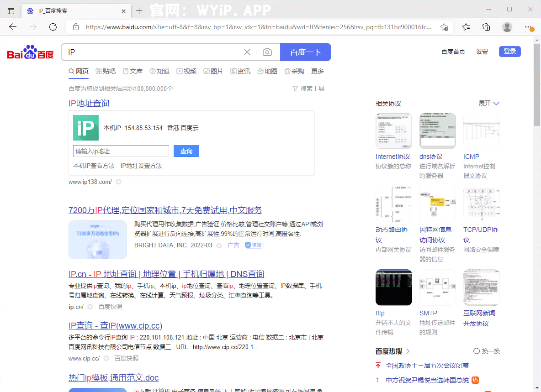Image resolution: width=541 pixels, height=392 pixels.
Task: Focus the 请输入ip地址 field
Action: (121, 151)
